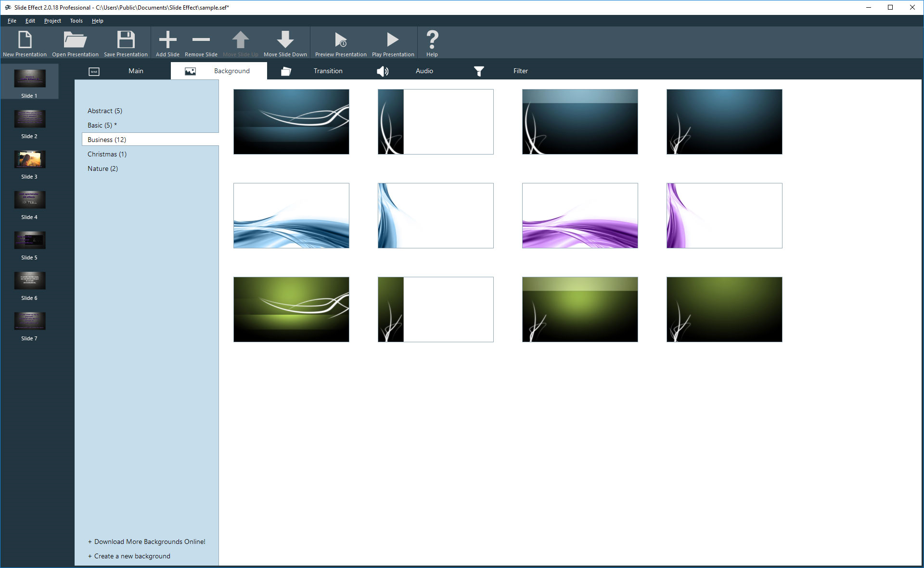Viewport: 924px width, 568px height.
Task: Open a presentation with the folder icon
Action: (75, 40)
